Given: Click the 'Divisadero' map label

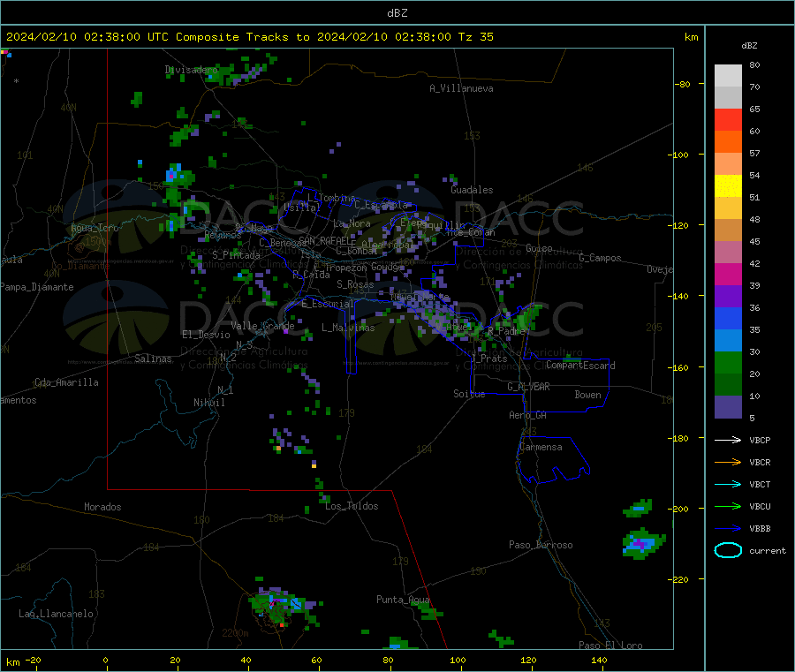Looking at the screenshot, I should click(x=192, y=70).
